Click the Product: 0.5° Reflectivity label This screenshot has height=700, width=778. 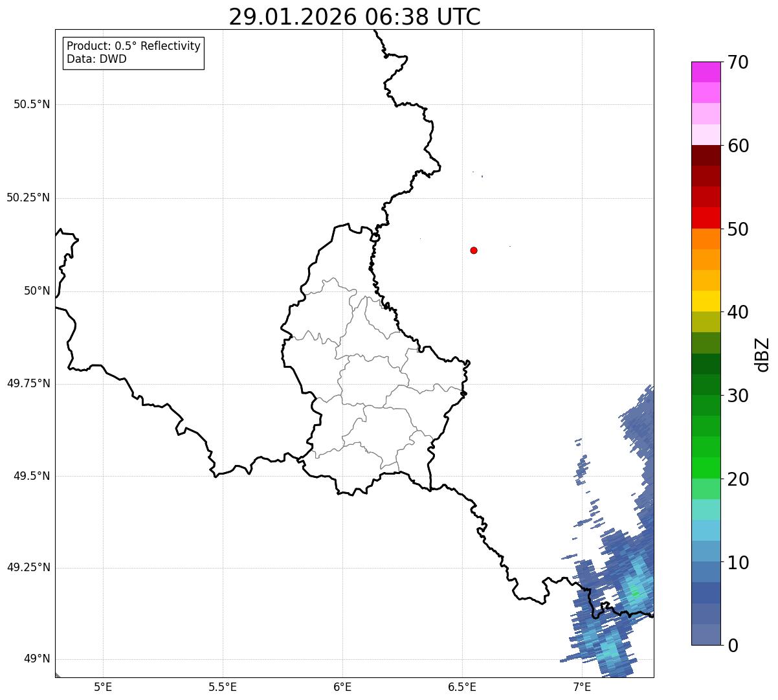pos(133,47)
